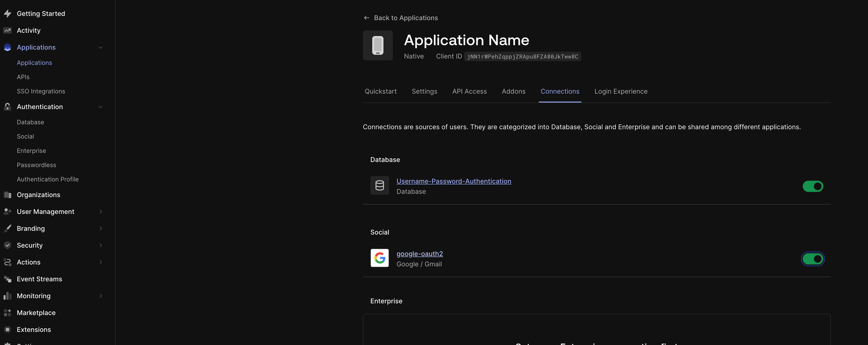The image size is (868, 345).
Task: Click the Actions flow icon
Action: [7, 262]
